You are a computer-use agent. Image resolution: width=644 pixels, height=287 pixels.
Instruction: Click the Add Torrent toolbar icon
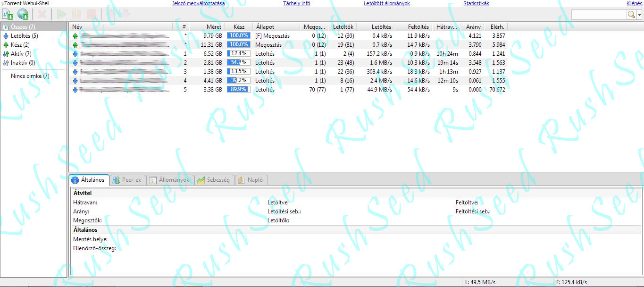(8, 15)
